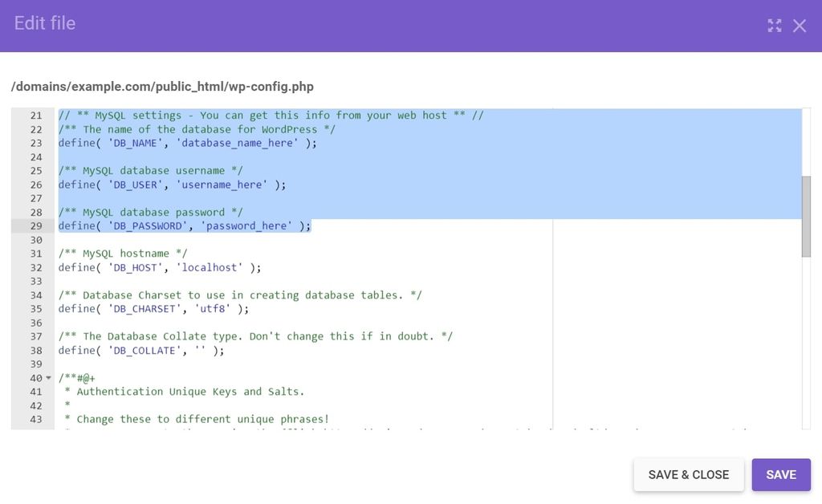The width and height of the screenshot is (822, 504).
Task: Click the DB_COLLATE define statement
Action: pos(141,351)
